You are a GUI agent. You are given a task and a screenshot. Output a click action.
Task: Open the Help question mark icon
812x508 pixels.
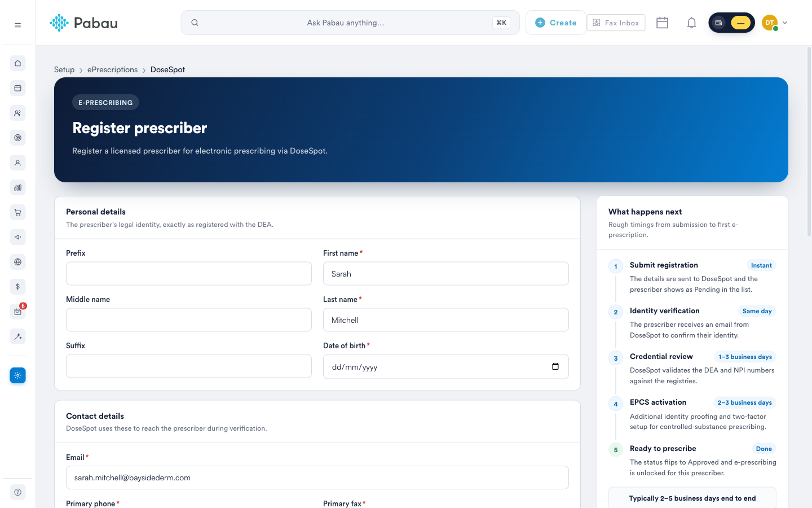(x=17, y=492)
